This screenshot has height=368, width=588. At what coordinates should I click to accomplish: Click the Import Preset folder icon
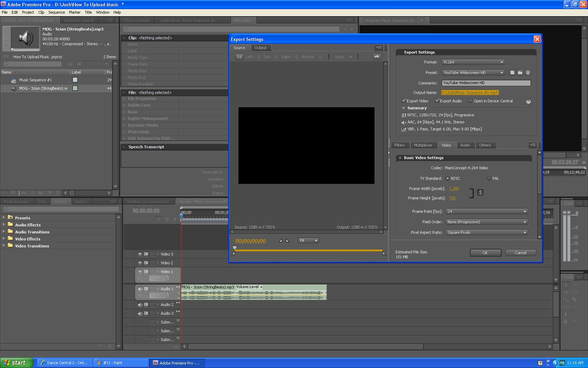[520, 73]
